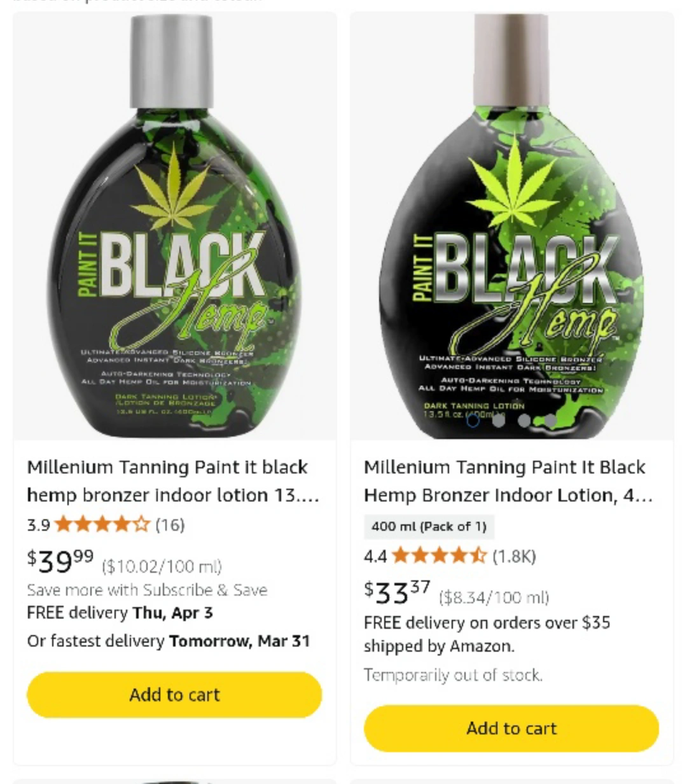Screen dimensions: 687x784
Task: Click the 'Temporarily out of stock' notice
Action: pos(453,675)
